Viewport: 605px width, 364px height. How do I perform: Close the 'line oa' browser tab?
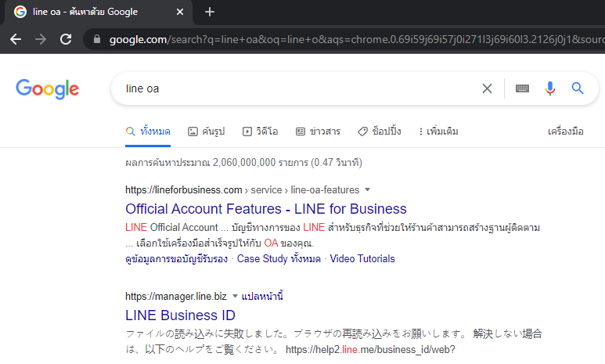(x=180, y=12)
